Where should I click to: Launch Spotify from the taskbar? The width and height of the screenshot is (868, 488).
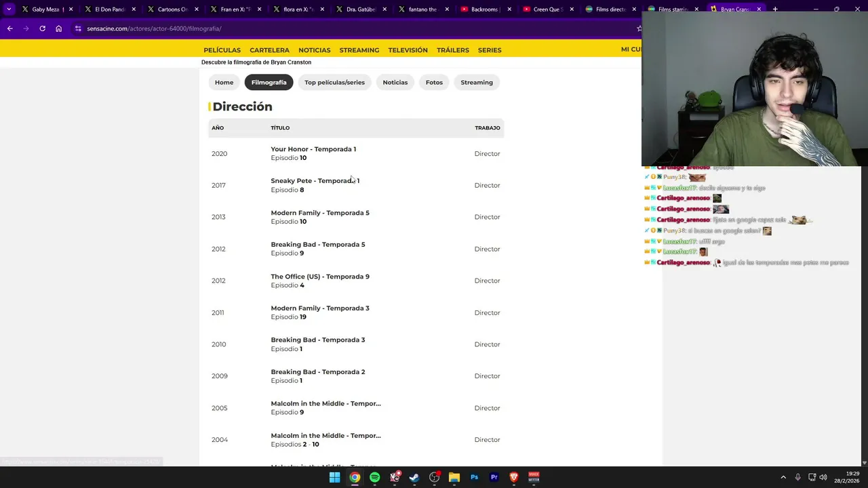pyautogui.click(x=374, y=477)
